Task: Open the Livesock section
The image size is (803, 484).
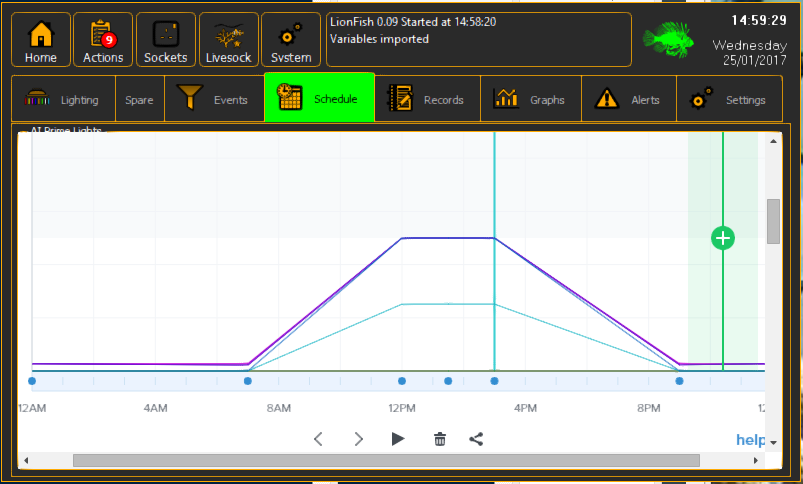Action: click(228, 40)
